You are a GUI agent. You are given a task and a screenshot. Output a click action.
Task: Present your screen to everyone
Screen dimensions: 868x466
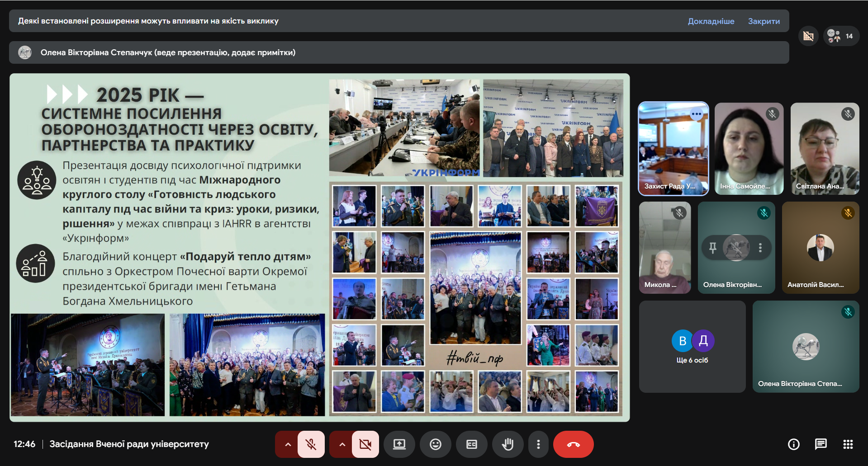pos(399,444)
